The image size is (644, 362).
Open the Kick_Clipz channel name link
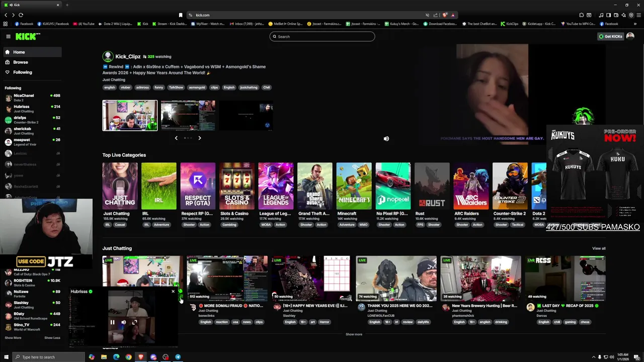[x=128, y=57]
